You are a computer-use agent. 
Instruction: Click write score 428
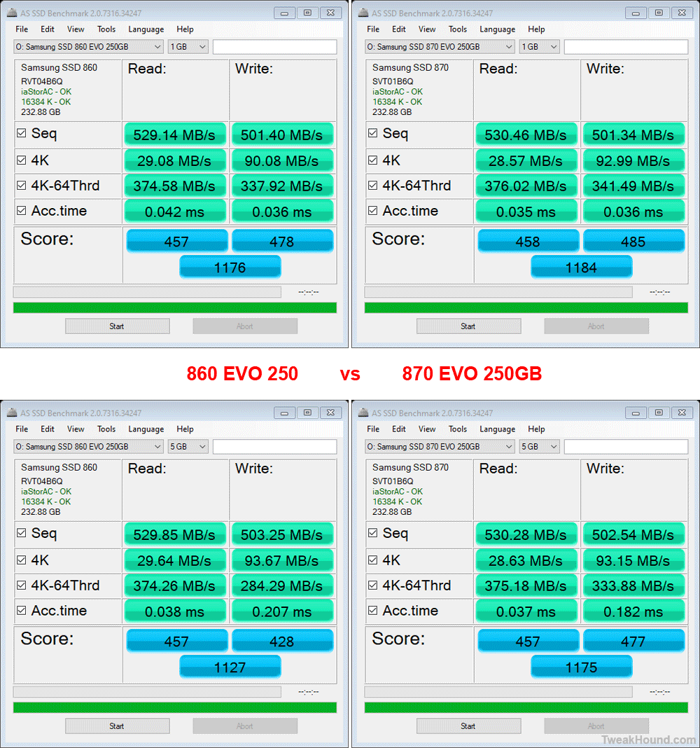[282, 641]
